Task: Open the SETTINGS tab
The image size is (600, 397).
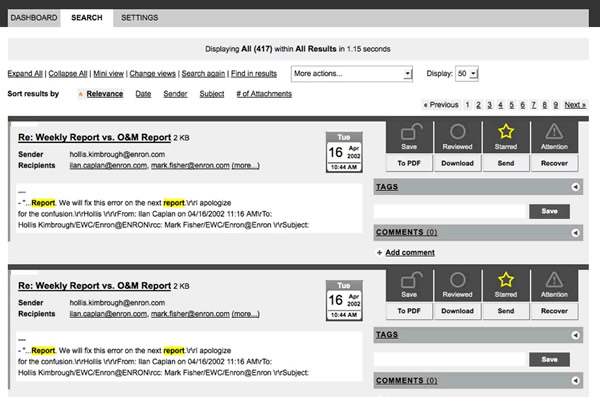Action: (140, 18)
